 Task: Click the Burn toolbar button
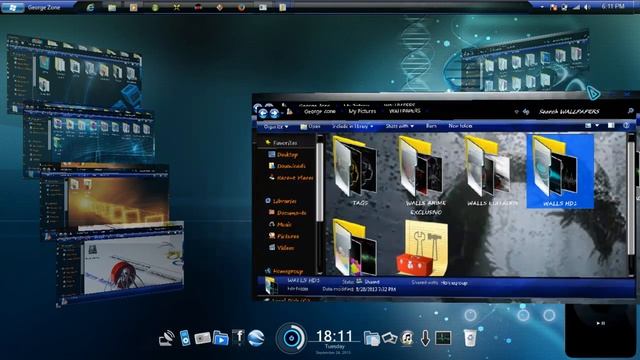(431, 126)
